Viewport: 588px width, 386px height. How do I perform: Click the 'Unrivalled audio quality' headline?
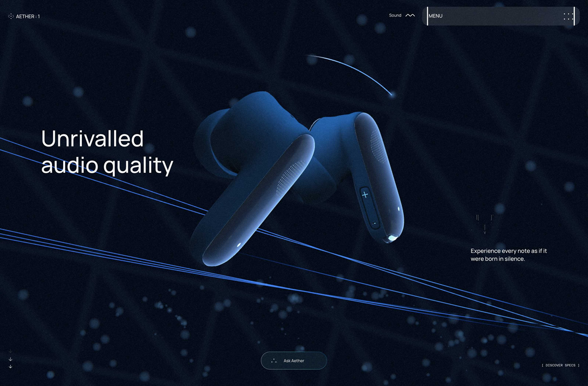click(x=107, y=152)
